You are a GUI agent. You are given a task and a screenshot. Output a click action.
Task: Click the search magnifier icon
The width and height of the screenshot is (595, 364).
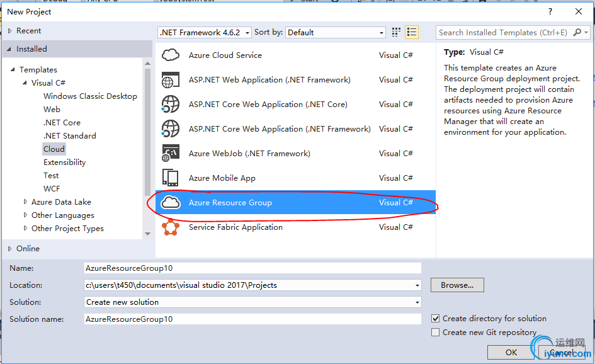point(577,32)
